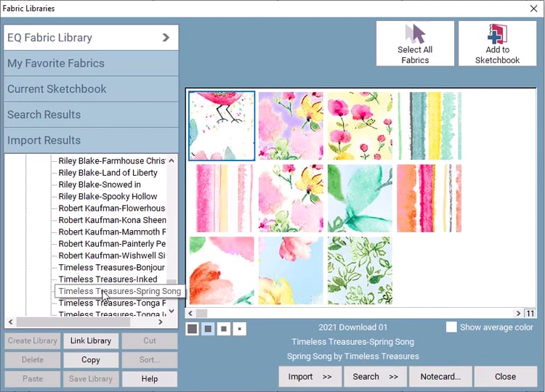Image resolution: width=545 pixels, height=392 pixels.
Task: Select Robert Kaufman-Kona Sheen item
Action: [112, 220]
